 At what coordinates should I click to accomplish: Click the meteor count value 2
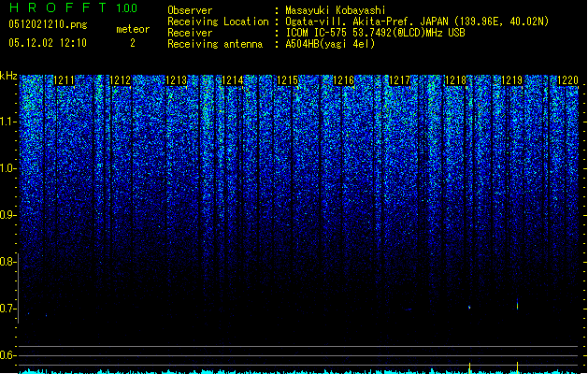point(133,43)
